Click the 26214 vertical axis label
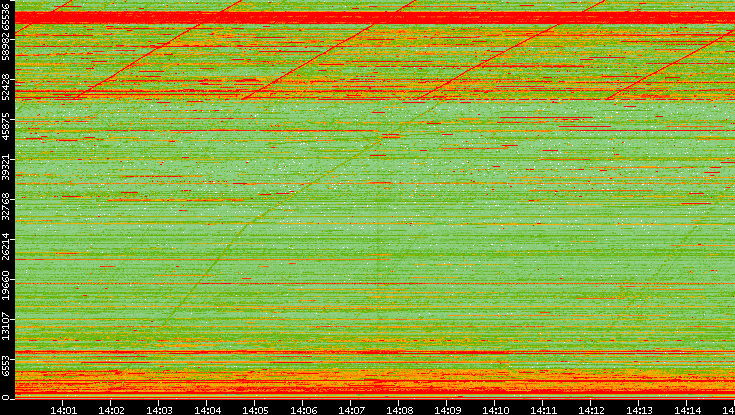The width and height of the screenshot is (735, 415). click(x=5, y=244)
